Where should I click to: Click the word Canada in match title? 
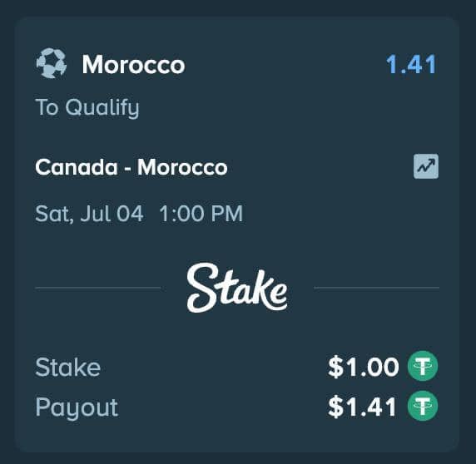coord(77,167)
